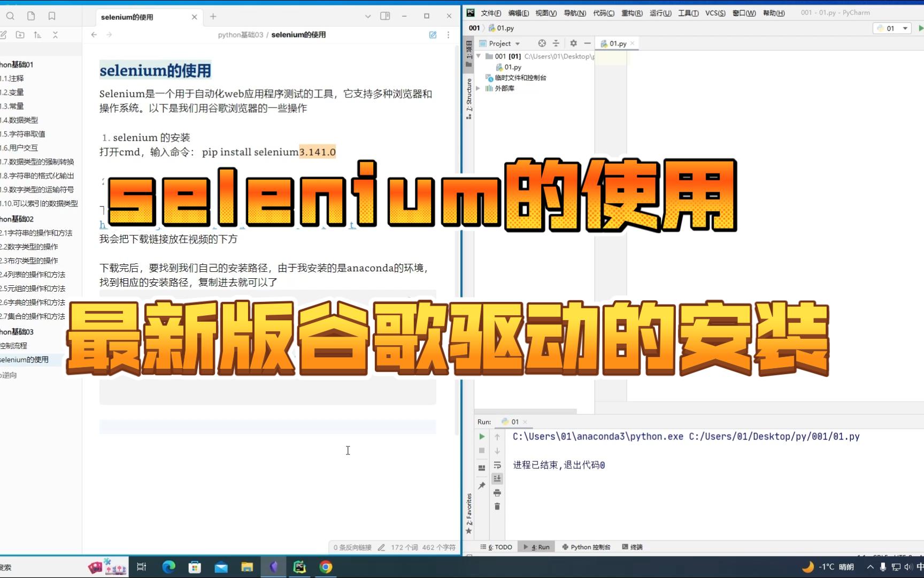
Task: Open the 终端 tool window
Action: (x=633, y=547)
